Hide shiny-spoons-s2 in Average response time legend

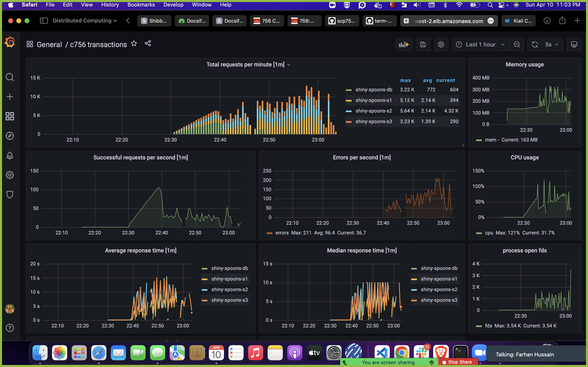229,289
